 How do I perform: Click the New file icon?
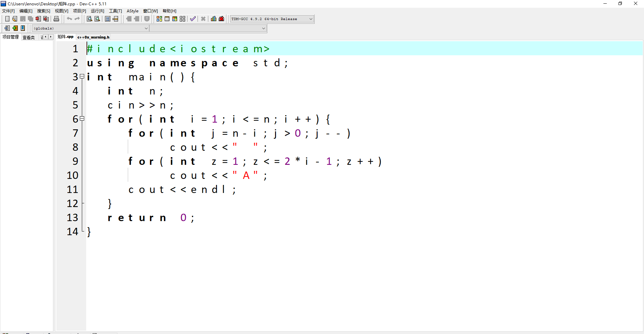[x=7, y=19]
